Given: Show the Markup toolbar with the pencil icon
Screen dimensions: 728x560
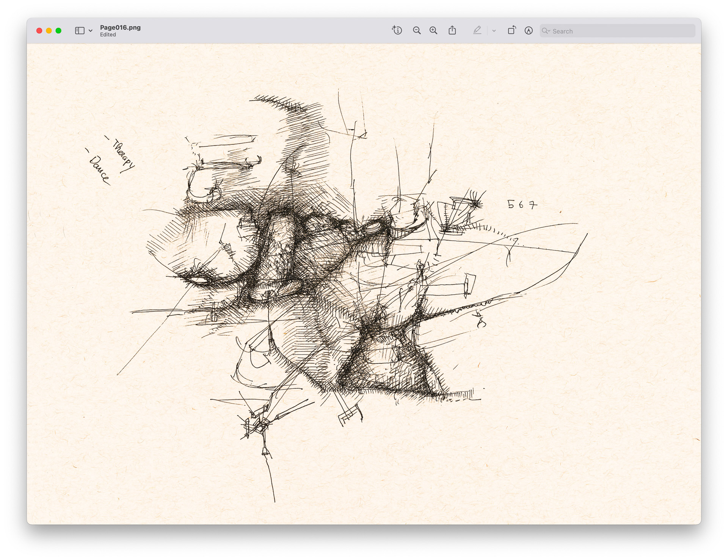Looking at the screenshot, I should tap(477, 30).
